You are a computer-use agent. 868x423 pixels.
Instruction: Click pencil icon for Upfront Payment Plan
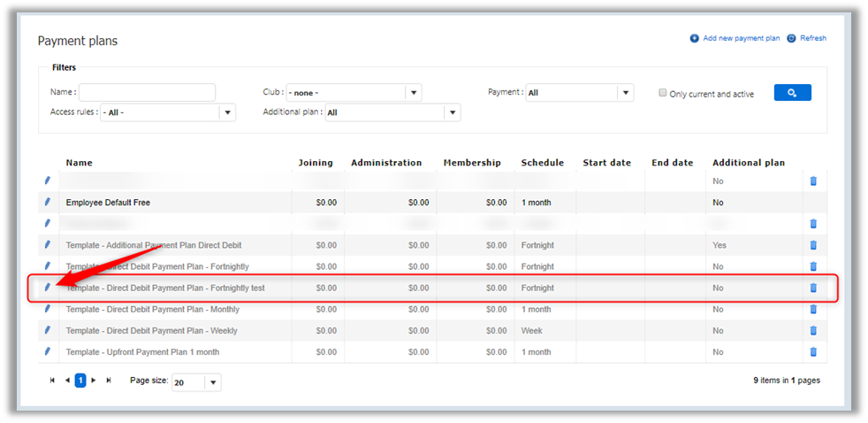(47, 351)
